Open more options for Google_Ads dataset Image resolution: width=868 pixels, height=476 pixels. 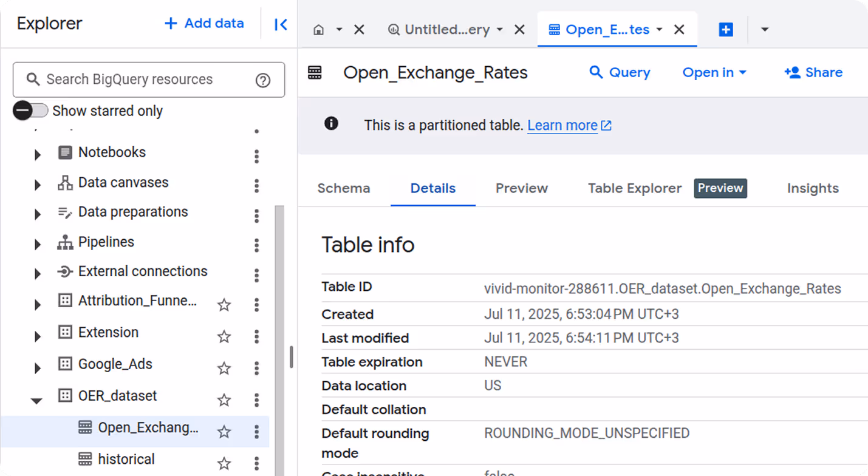pos(256,368)
